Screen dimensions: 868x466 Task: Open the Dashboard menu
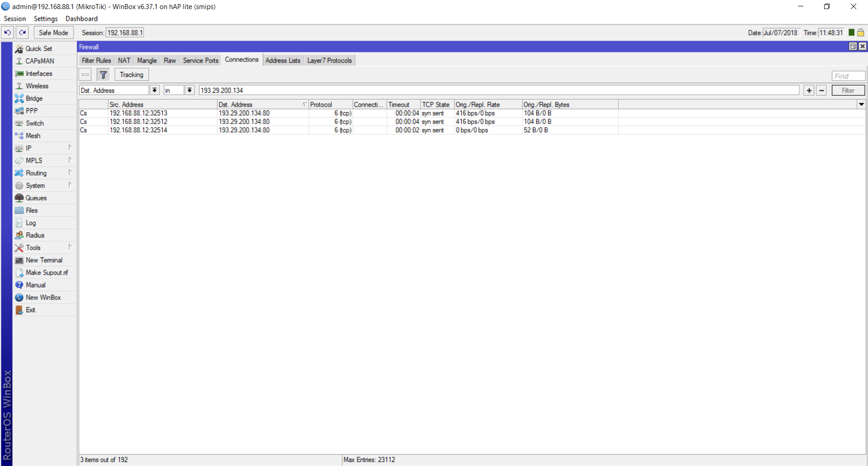pos(81,19)
